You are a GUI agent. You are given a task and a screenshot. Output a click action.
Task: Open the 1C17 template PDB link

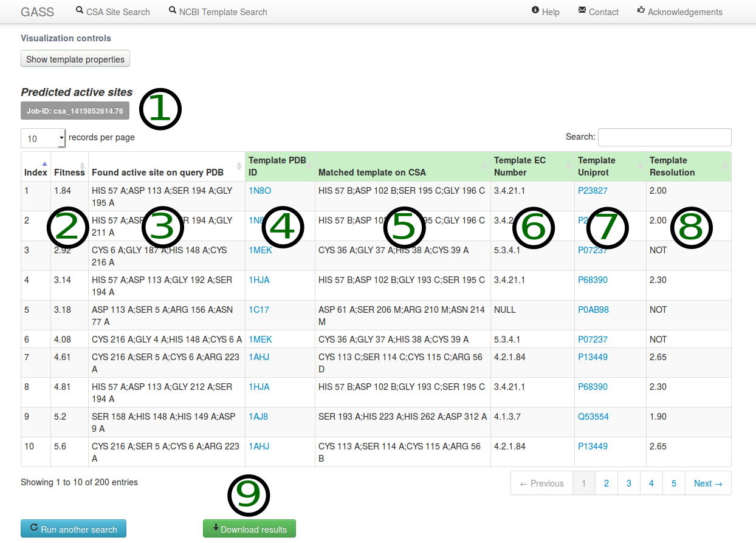tap(259, 310)
